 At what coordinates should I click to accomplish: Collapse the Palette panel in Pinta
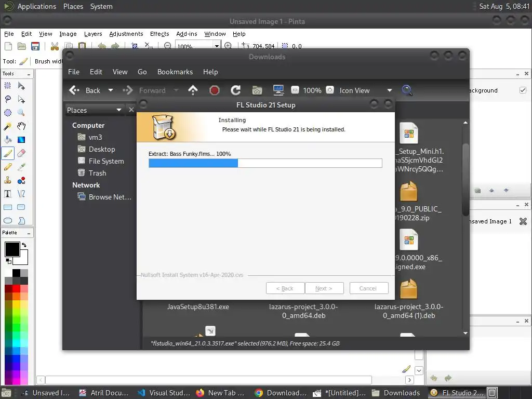29,233
